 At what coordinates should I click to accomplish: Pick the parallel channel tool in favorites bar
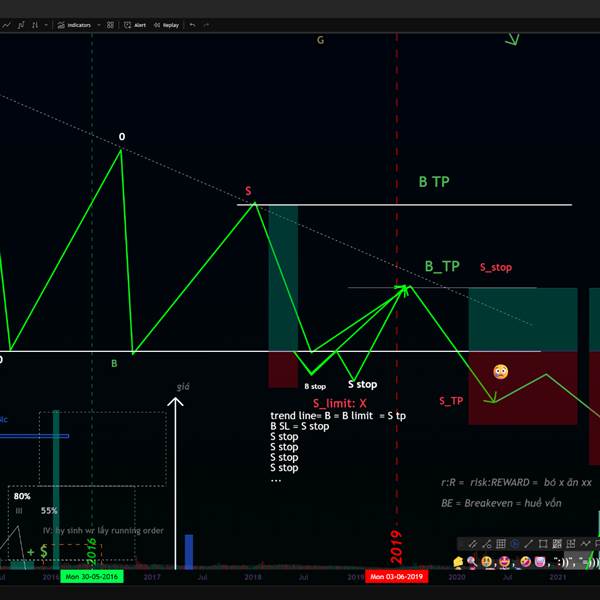(473, 544)
